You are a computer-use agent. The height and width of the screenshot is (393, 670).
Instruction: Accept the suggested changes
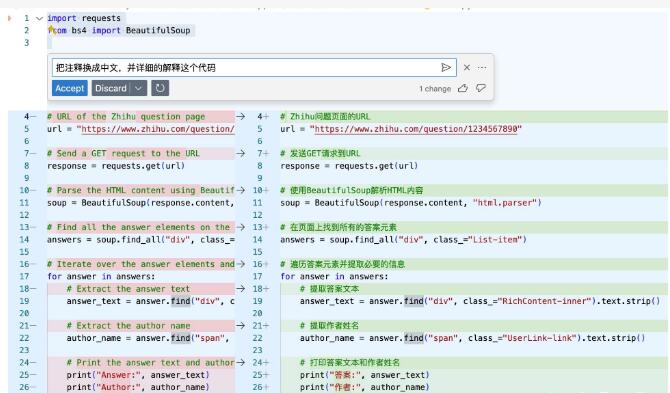pos(70,88)
